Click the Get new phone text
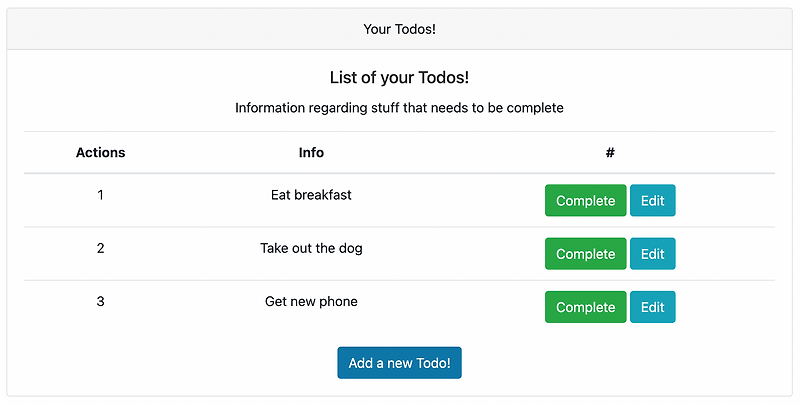This screenshot has height=405, width=800. [311, 301]
